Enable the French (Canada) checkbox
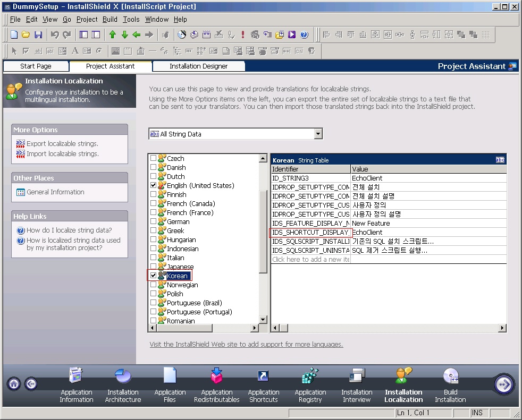 coord(154,203)
